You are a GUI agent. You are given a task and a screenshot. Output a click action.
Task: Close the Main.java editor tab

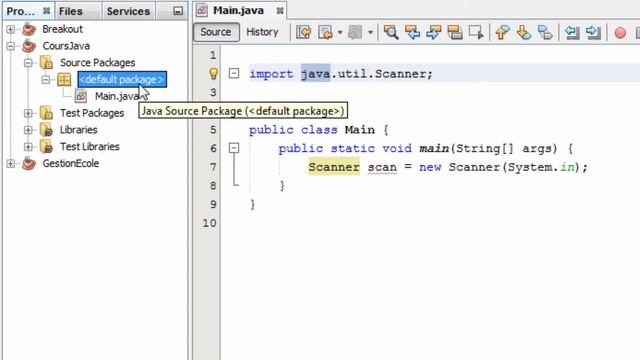[280, 11]
